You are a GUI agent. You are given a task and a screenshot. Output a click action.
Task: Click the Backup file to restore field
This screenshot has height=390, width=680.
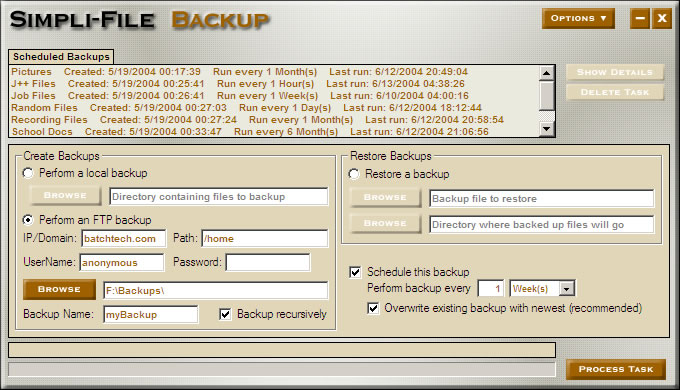pos(541,199)
